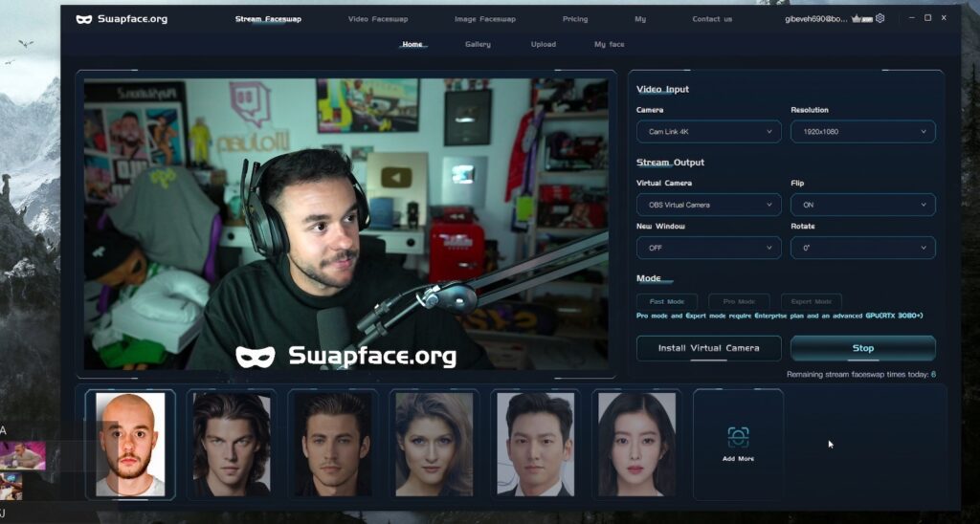
Task: Expand the Flip dropdown set to ON
Action: 863,205
